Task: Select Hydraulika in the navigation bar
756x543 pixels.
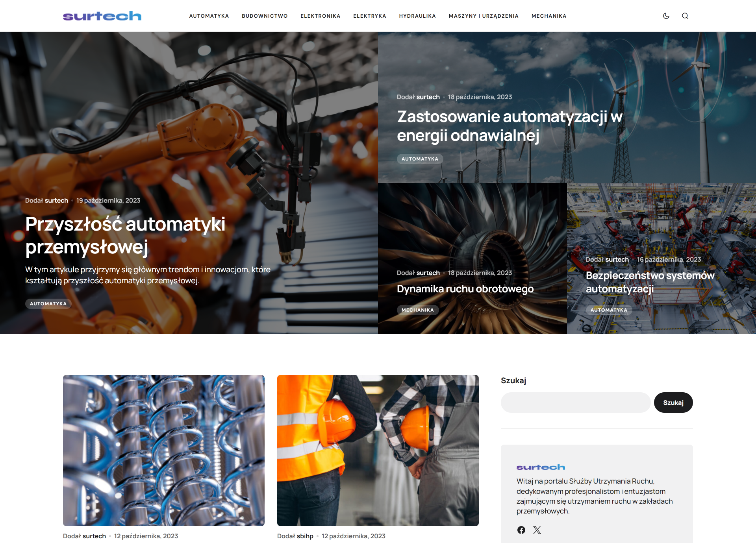Action: pos(417,16)
